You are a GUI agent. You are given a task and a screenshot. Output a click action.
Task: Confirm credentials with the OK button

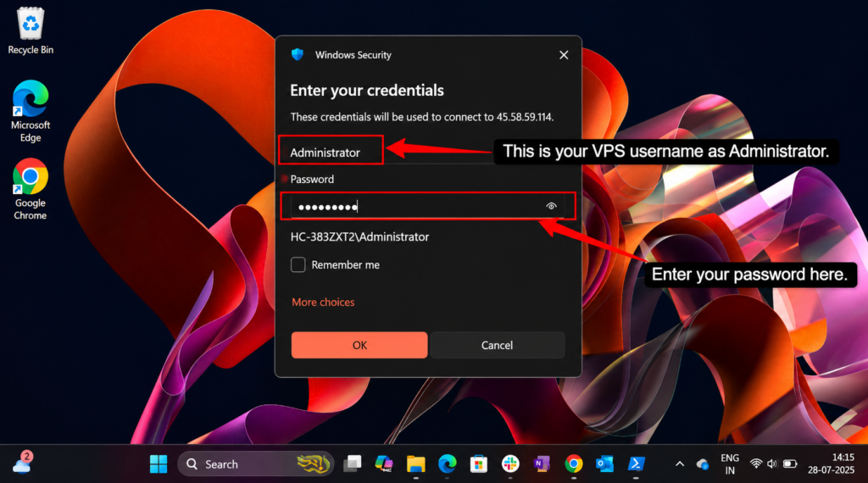[359, 345]
